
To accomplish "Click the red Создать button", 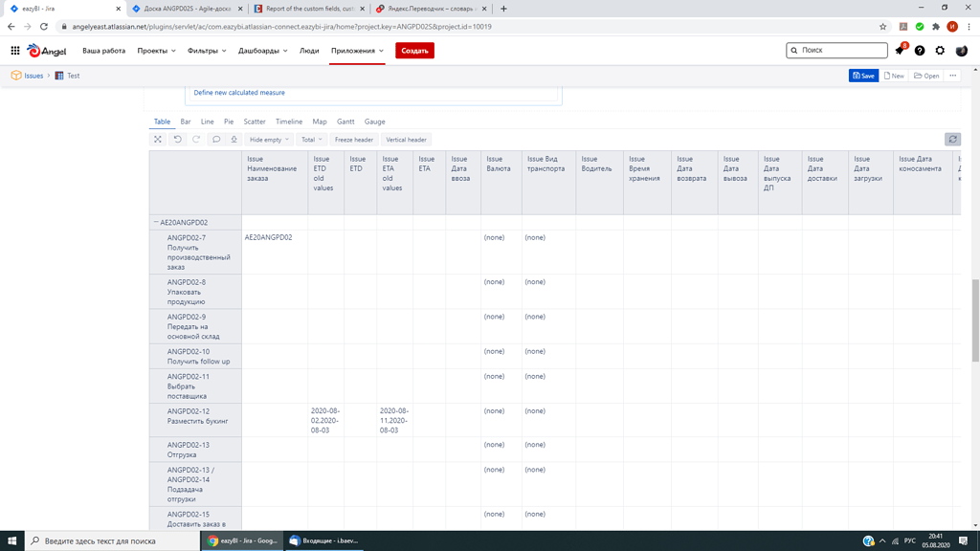I will point(414,49).
